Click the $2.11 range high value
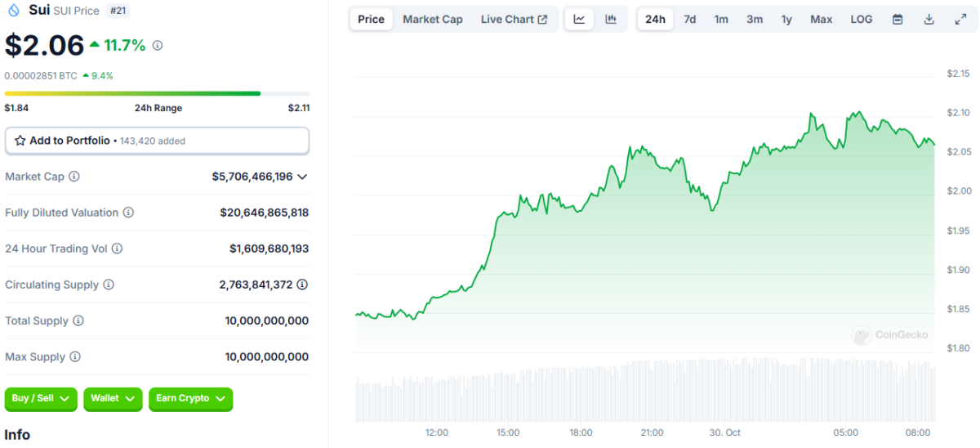This screenshot has width=980, height=448. [x=299, y=108]
